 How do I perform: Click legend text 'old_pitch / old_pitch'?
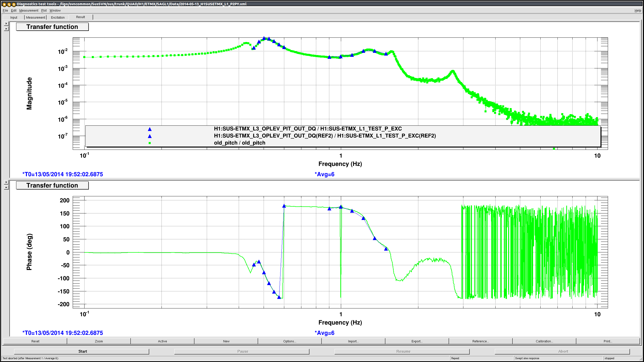[240, 143]
